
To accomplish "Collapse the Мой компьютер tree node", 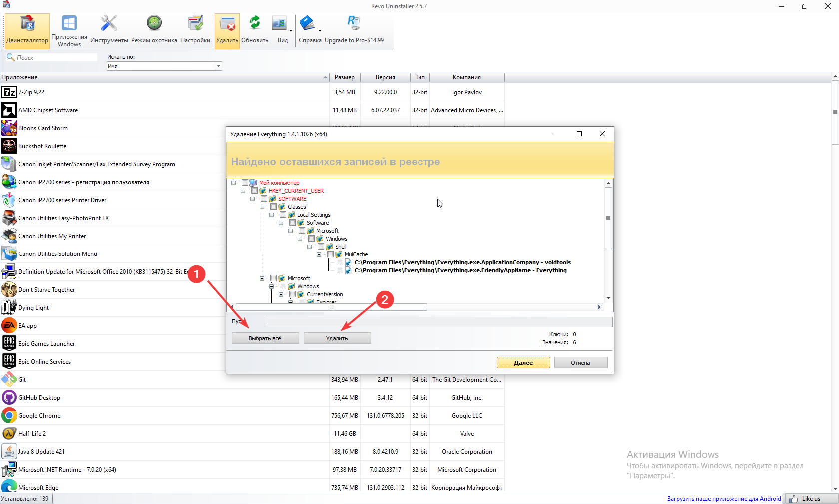I will coord(233,183).
